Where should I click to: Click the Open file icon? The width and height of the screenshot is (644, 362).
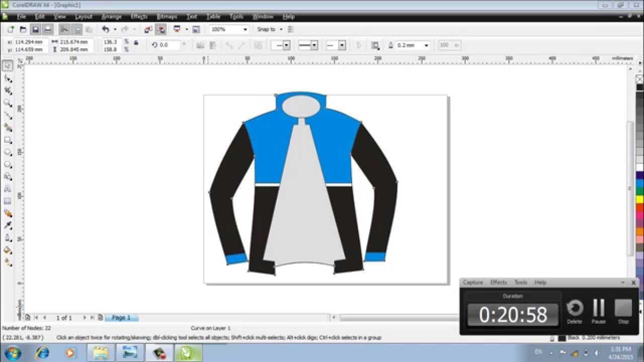click(23, 30)
